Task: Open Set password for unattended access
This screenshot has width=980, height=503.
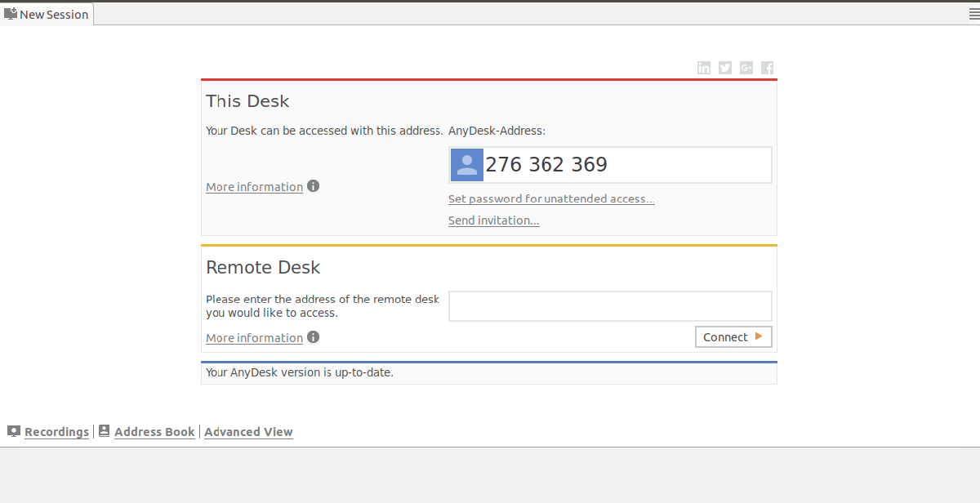Action: [551, 198]
